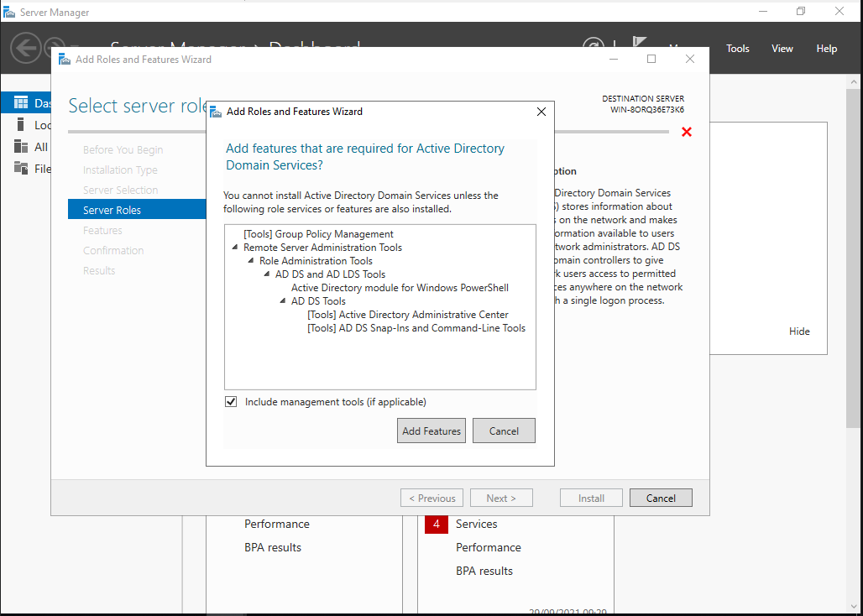The width and height of the screenshot is (863, 616).
Task: Click Server Manager app icon in title bar
Action: 8,12
